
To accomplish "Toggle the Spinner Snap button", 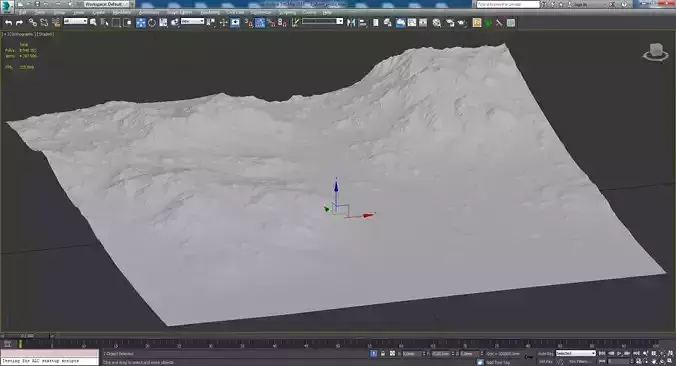I will coord(282,22).
